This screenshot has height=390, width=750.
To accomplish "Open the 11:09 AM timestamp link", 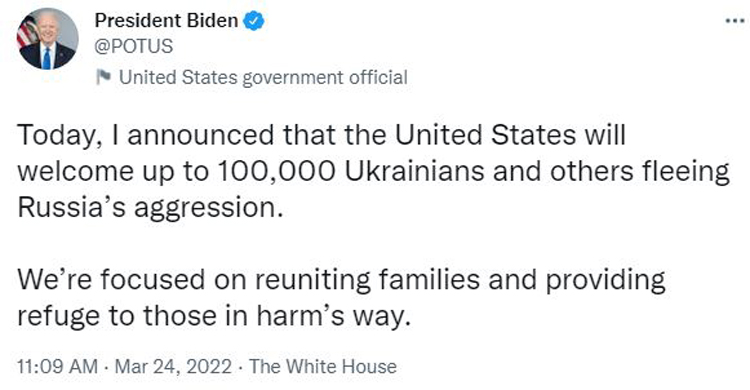I will [57, 367].
